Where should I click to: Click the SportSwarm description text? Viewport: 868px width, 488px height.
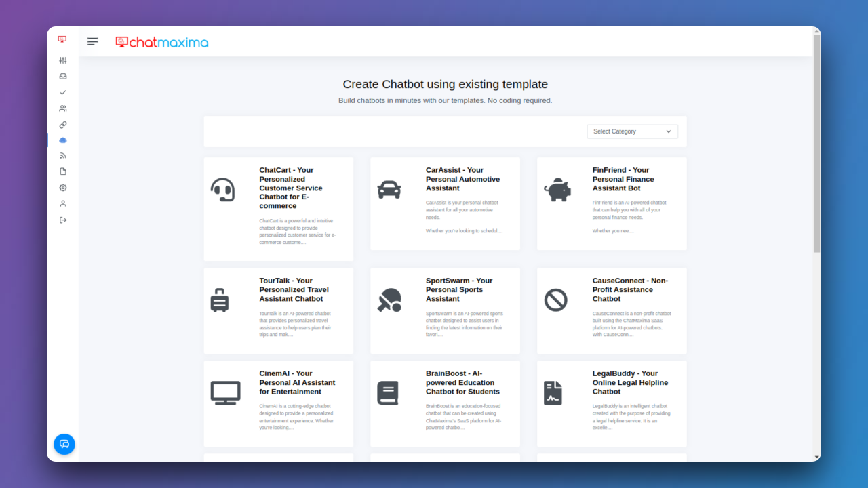465,324
